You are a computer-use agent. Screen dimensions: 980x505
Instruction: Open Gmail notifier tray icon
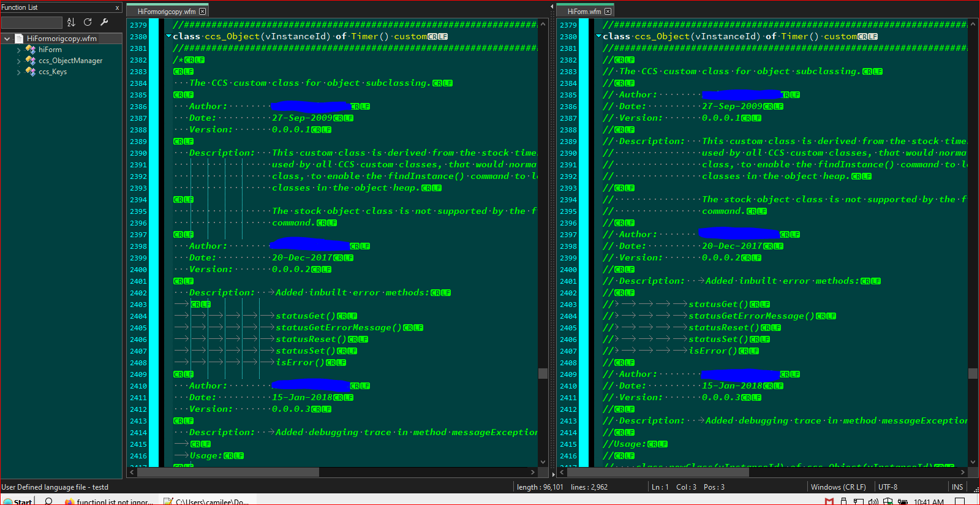829,501
